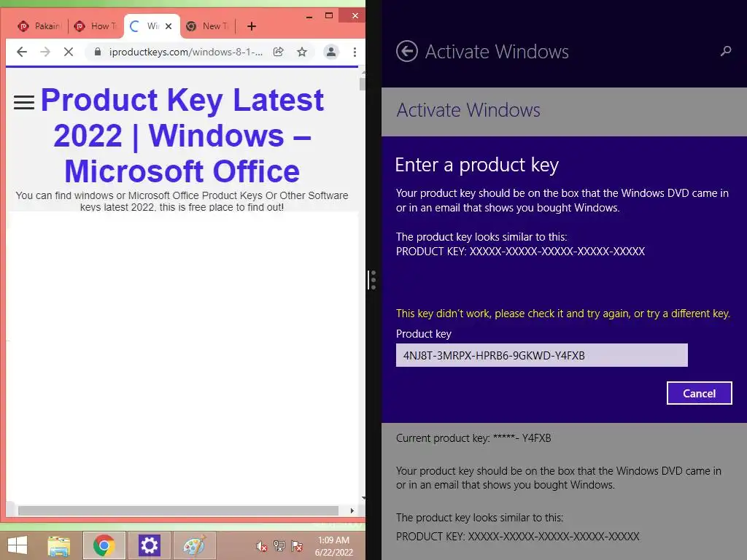Switch to the 'How T' tab
747x560 pixels.
[x=96, y=26]
